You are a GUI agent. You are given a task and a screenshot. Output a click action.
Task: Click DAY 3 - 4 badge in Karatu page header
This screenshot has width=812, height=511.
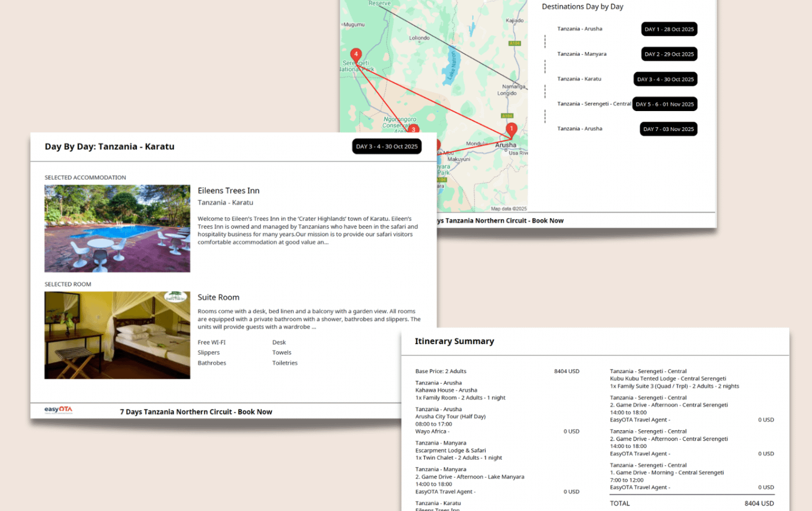(x=387, y=147)
